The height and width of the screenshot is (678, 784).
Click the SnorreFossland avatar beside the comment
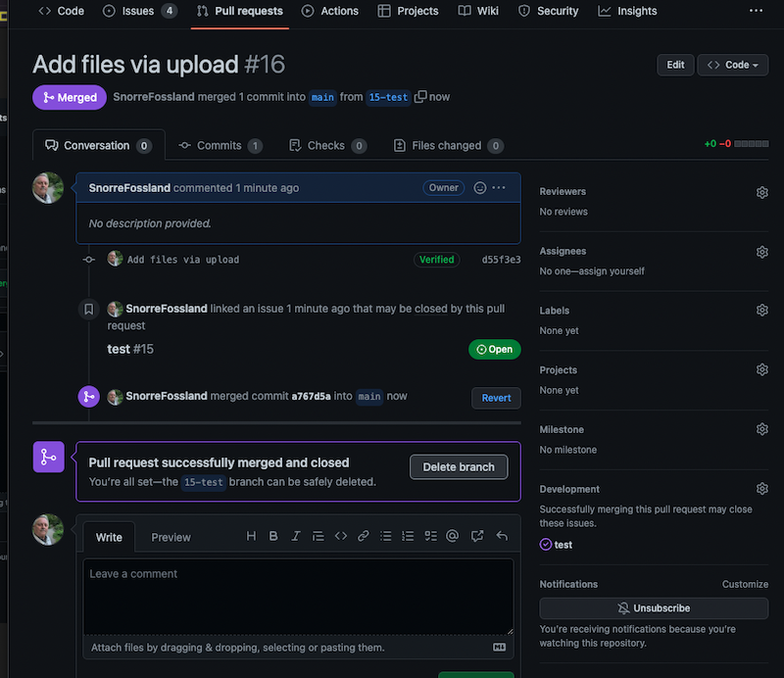(x=48, y=188)
